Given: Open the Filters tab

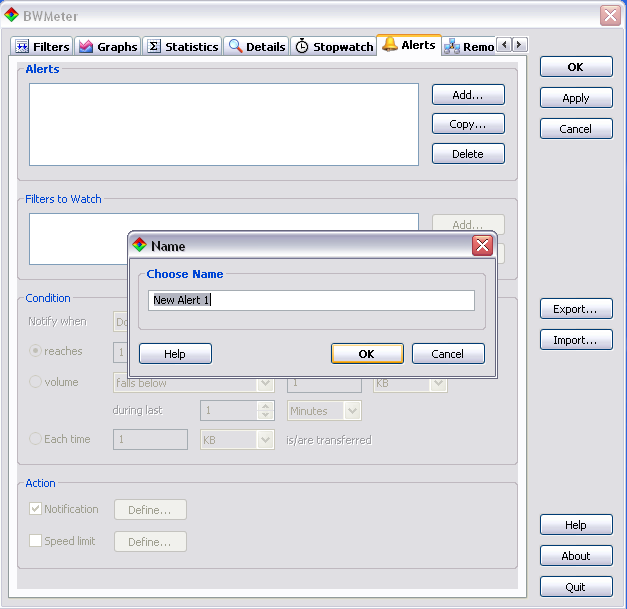Looking at the screenshot, I should pos(42,47).
